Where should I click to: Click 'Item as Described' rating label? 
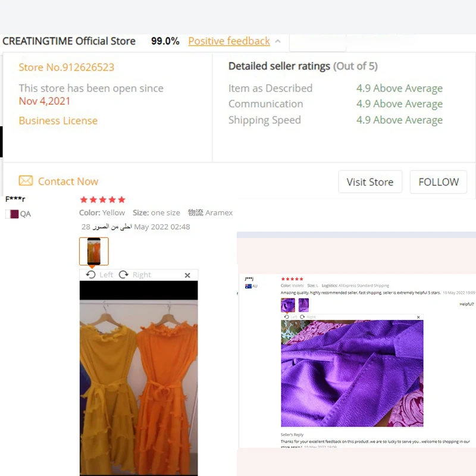[270, 88]
